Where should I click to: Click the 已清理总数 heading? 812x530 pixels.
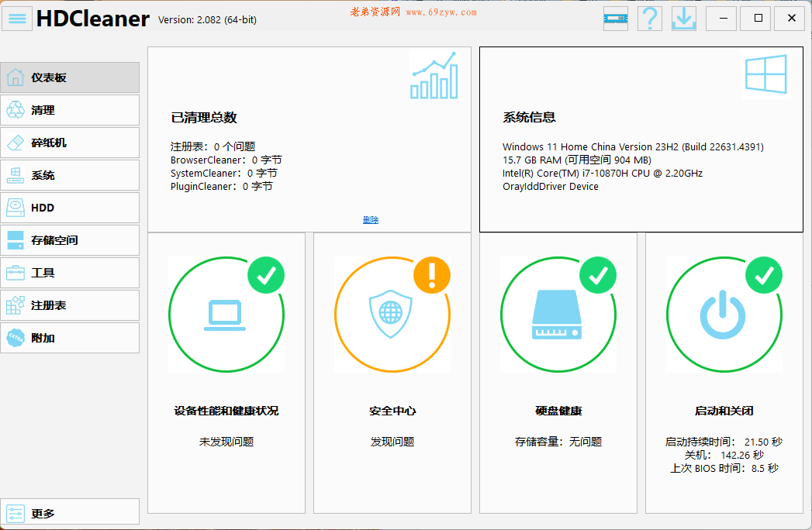[x=204, y=118]
